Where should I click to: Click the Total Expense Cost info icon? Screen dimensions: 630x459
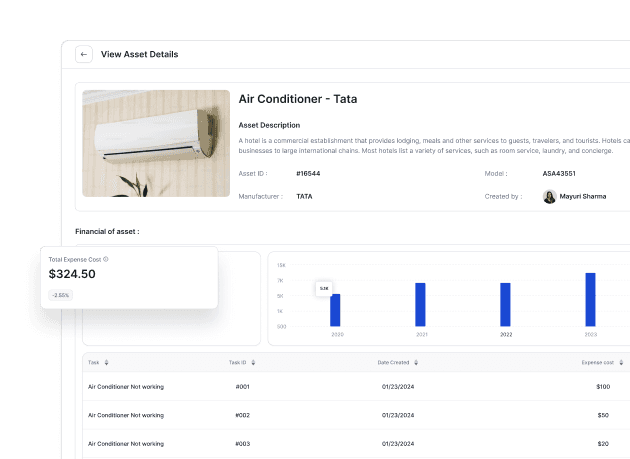click(x=106, y=259)
